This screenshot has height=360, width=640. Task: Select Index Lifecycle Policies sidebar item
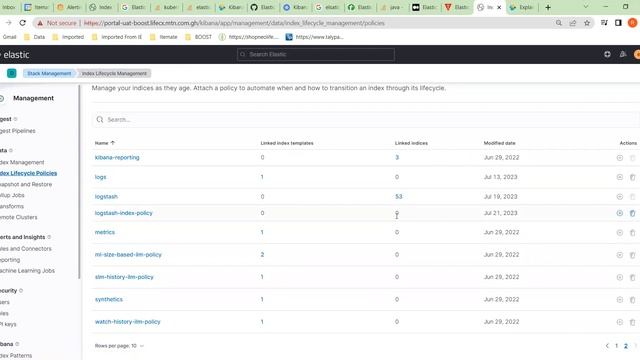pyautogui.click(x=28, y=173)
